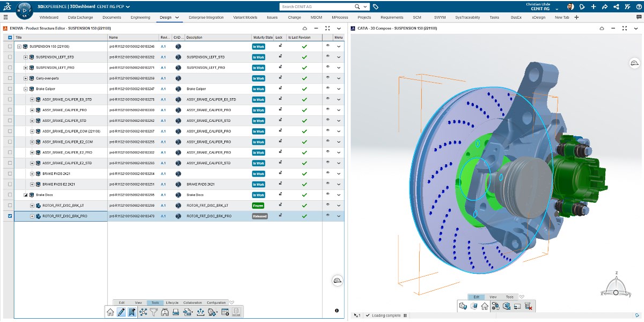Collapse the Brake Discs tree node
The width and height of the screenshot is (644, 322).
[x=26, y=195]
